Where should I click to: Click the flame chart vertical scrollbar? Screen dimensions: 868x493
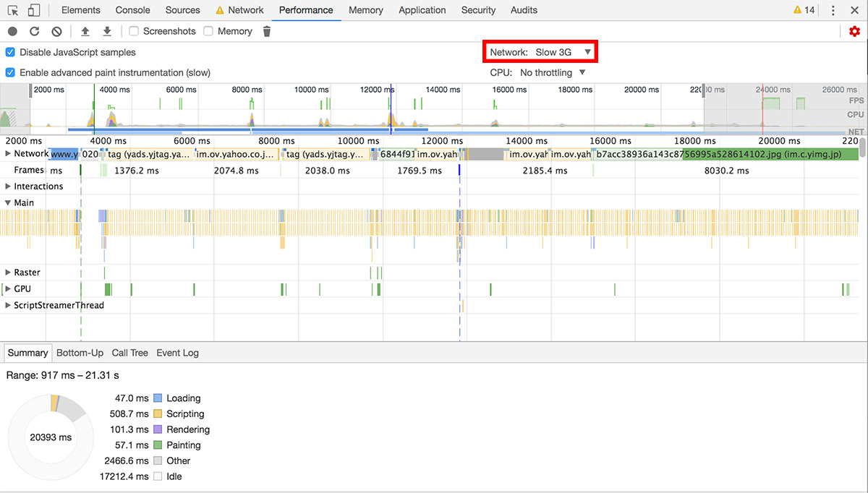tap(862, 147)
